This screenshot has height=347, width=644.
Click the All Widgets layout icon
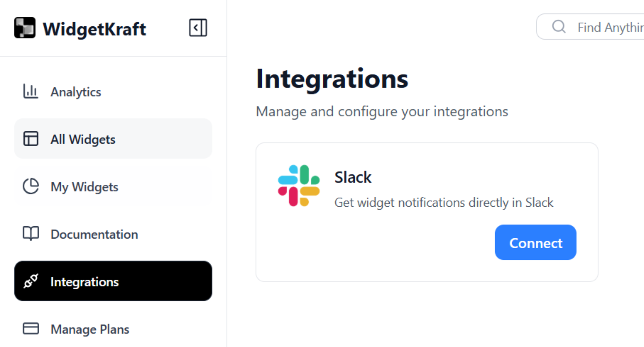tap(31, 139)
